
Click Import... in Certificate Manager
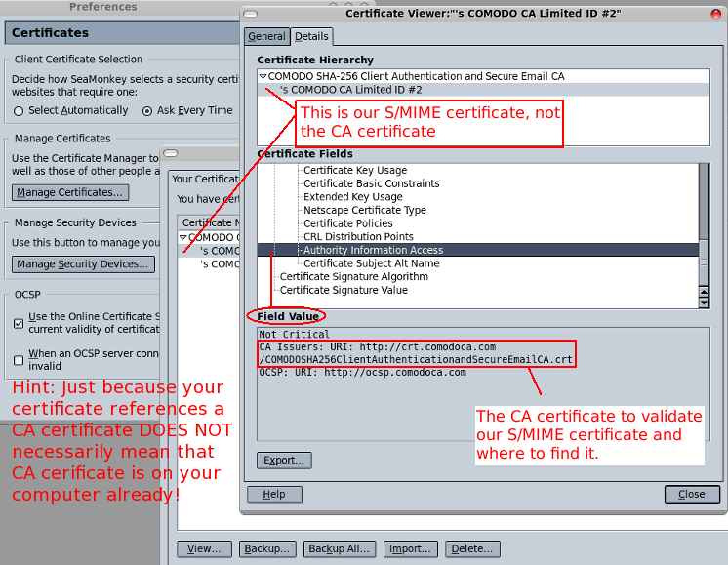point(410,548)
